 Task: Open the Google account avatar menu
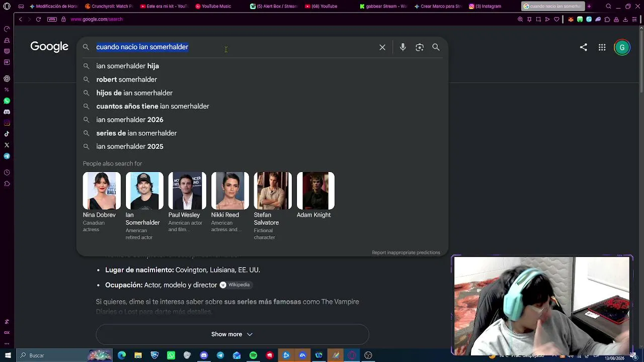tap(622, 47)
